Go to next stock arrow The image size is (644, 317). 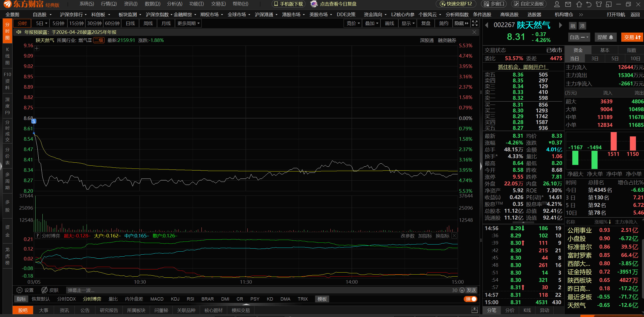560,25
